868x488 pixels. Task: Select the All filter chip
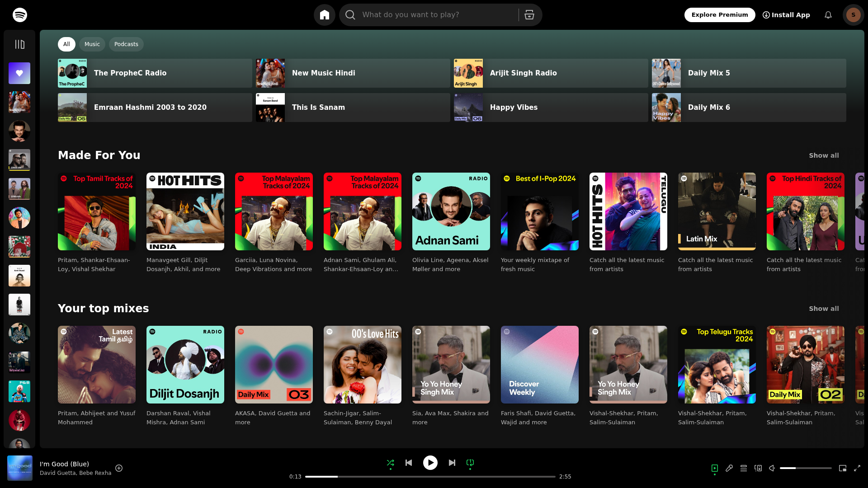(66, 44)
